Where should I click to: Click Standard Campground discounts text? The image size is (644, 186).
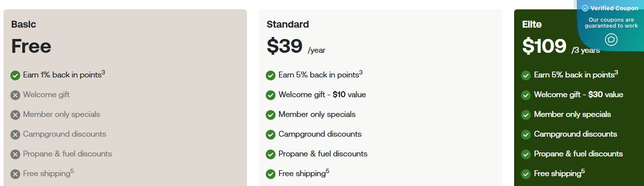[x=320, y=134]
